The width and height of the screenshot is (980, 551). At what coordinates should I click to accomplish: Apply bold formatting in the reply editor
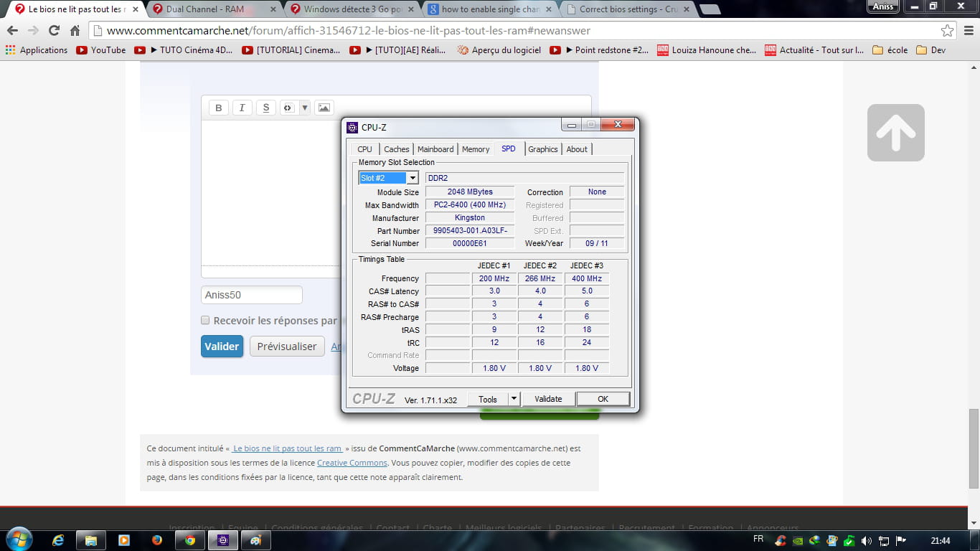tap(219, 108)
